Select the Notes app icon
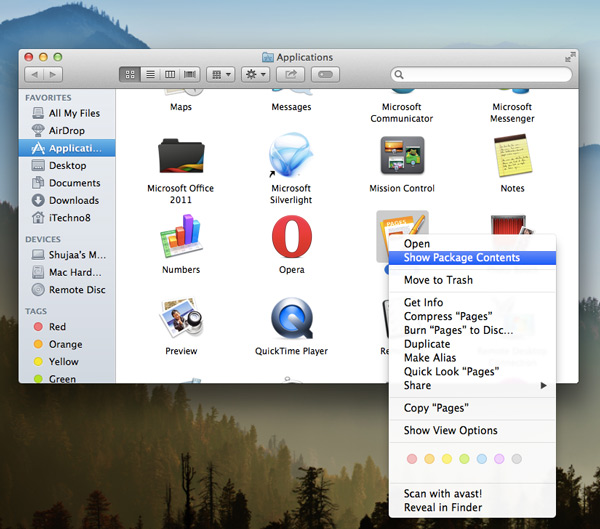 point(513,155)
